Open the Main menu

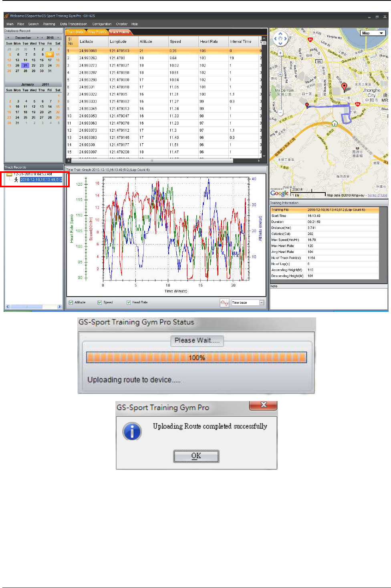pyautogui.click(x=10, y=24)
